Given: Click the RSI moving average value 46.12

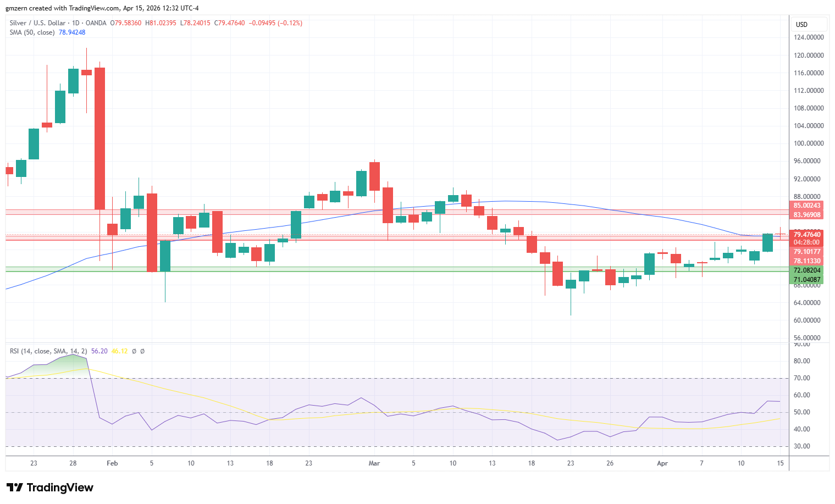Looking at the screenshot, I should coord(119,351).
